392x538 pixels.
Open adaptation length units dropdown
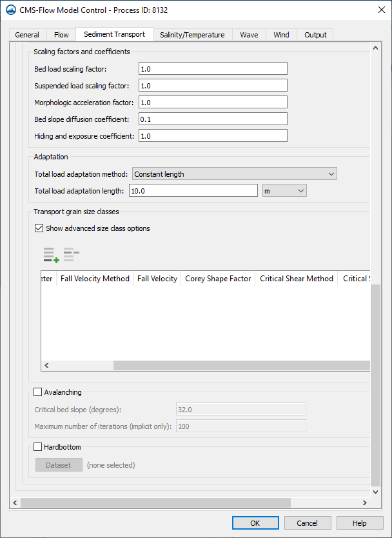(x=284, y=190)
